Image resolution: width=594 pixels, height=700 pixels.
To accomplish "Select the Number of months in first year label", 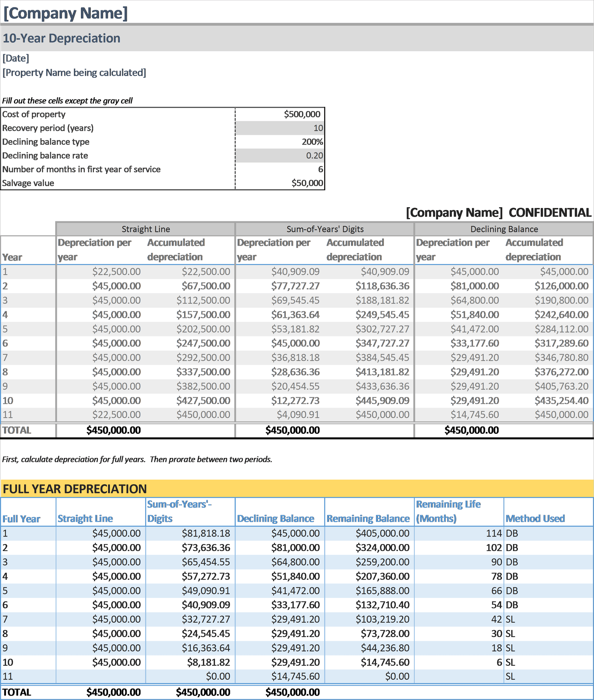I will click(81, 169).
